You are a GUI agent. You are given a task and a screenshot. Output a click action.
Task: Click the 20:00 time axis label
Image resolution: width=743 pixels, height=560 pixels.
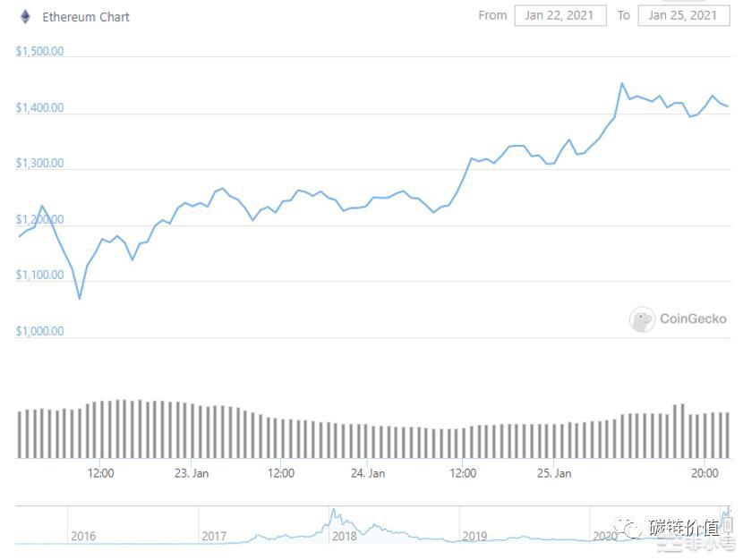tap(705, 473)
